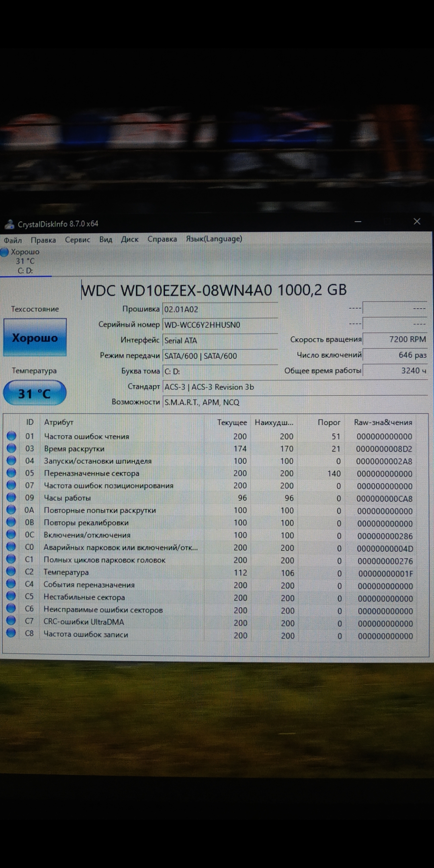The width and height of the screenshot is (434, 868).
Task: Select the attribute text Температура in table
Action: 66,572
